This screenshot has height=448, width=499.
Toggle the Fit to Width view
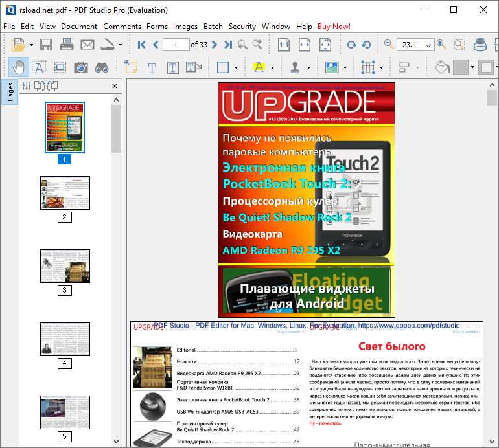pos(305,45)
